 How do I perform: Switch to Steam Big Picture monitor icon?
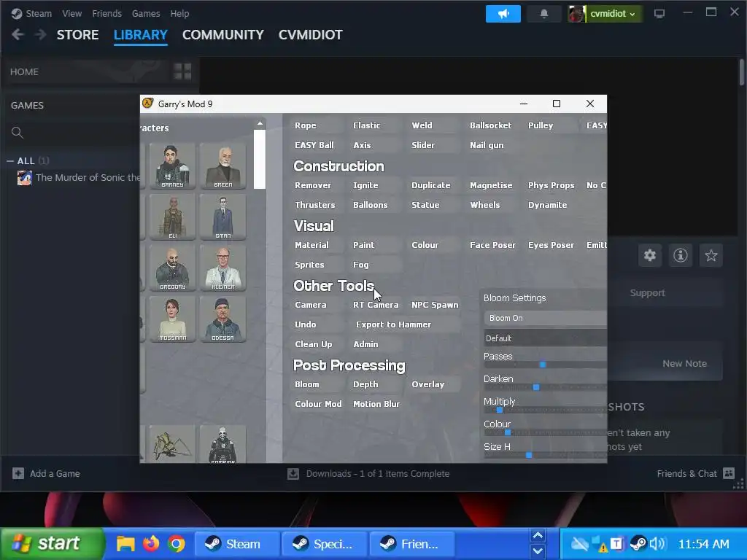pos(659,14)
